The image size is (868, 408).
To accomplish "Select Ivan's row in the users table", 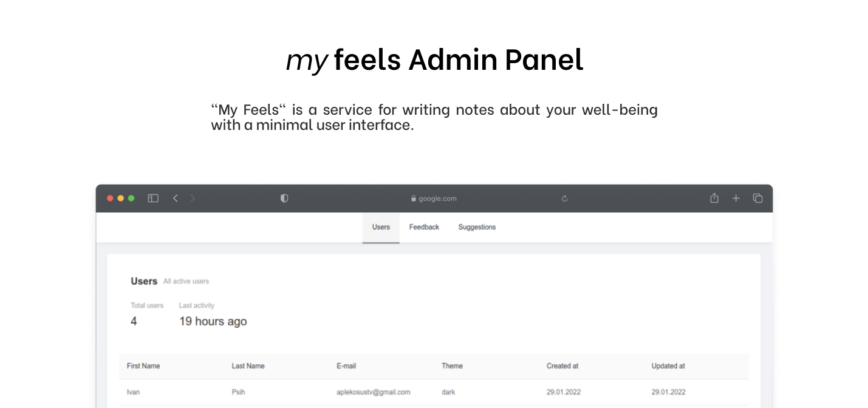I will (x=243, y=392).
